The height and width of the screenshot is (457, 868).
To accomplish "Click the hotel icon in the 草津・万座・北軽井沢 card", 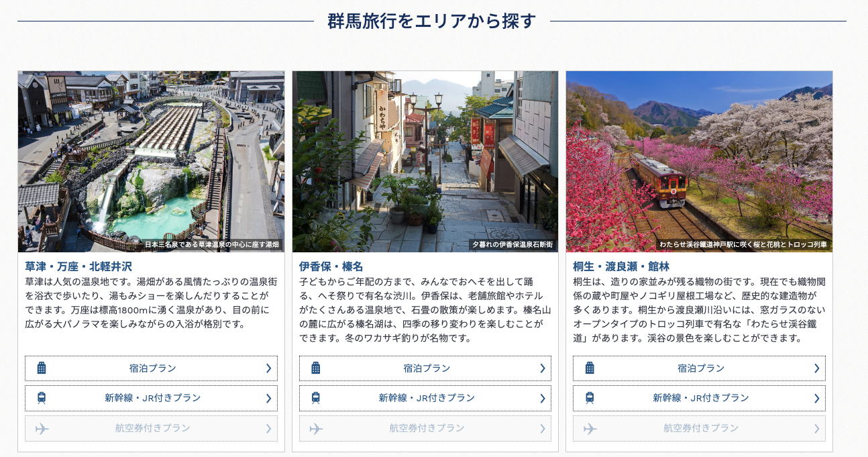I will click(x=42, y=368).
